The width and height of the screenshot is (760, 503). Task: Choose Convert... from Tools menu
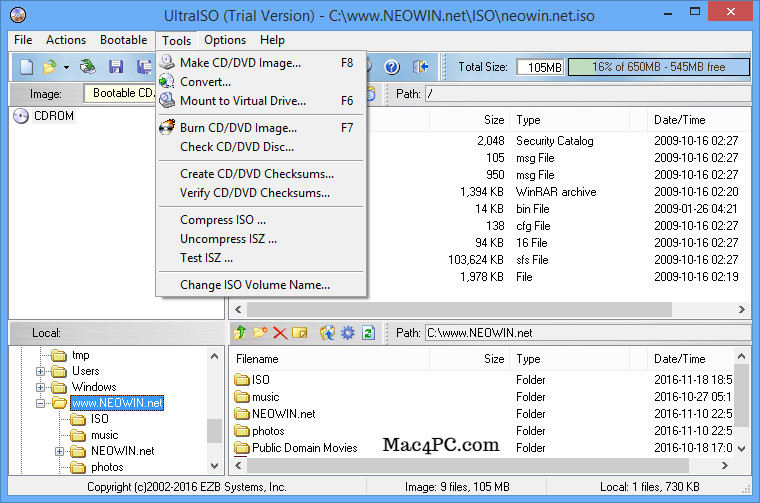(261, 81)
